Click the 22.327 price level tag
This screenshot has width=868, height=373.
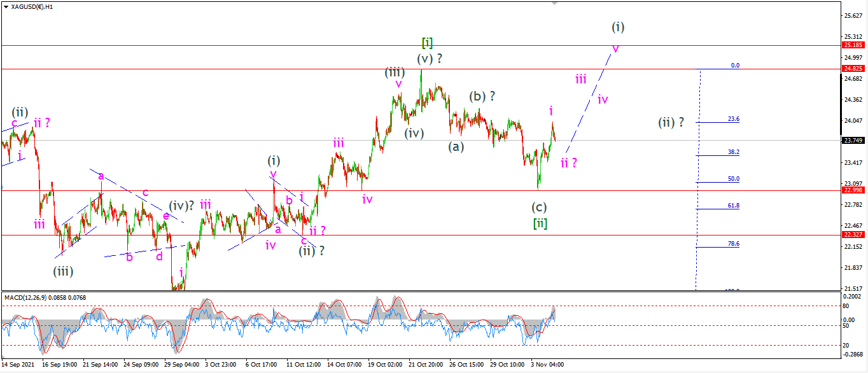853,235
